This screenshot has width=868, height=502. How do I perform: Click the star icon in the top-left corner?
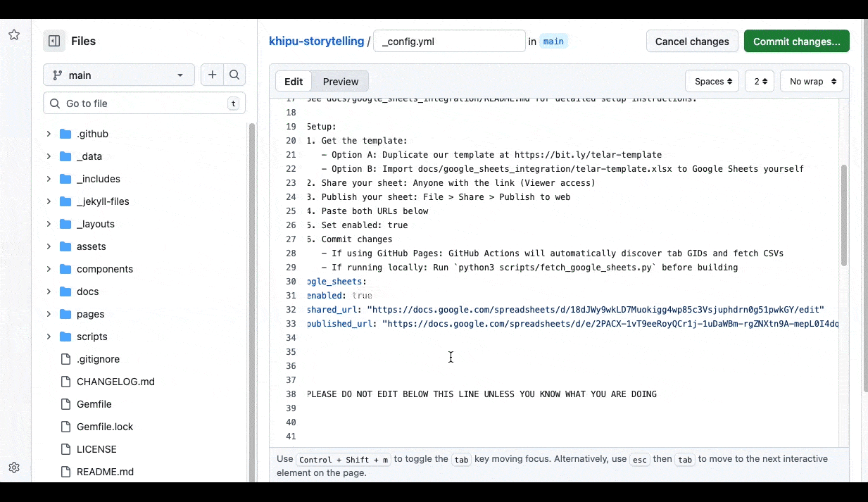(x=14, y=34)
